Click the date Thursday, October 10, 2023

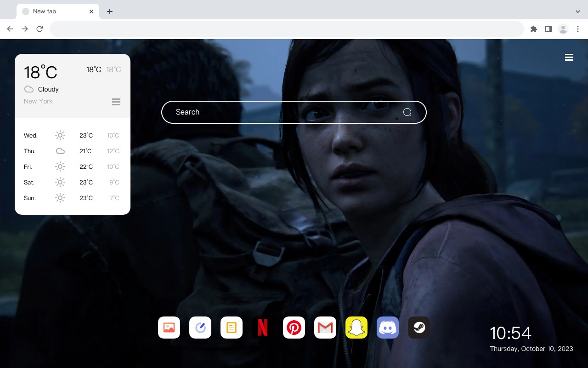531,349
